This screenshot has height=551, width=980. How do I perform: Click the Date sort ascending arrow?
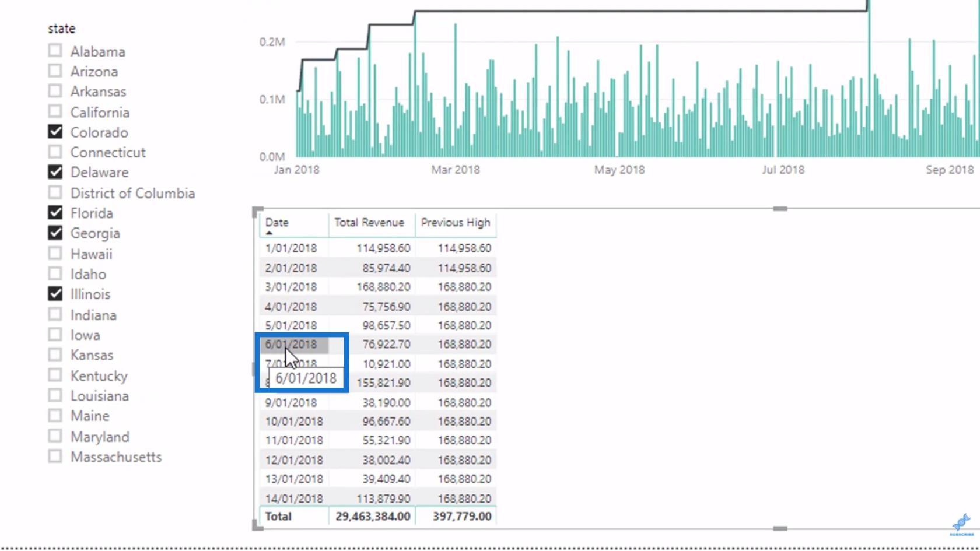[x=269, y=233]
